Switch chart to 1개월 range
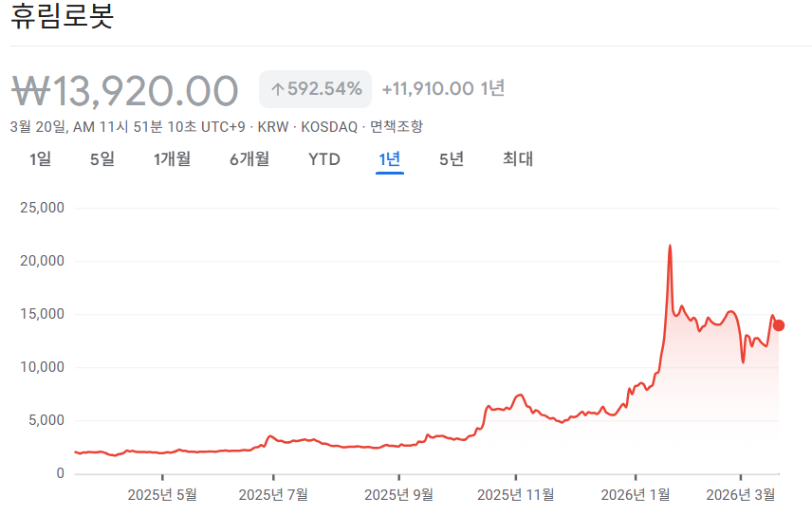 point(172,159)
